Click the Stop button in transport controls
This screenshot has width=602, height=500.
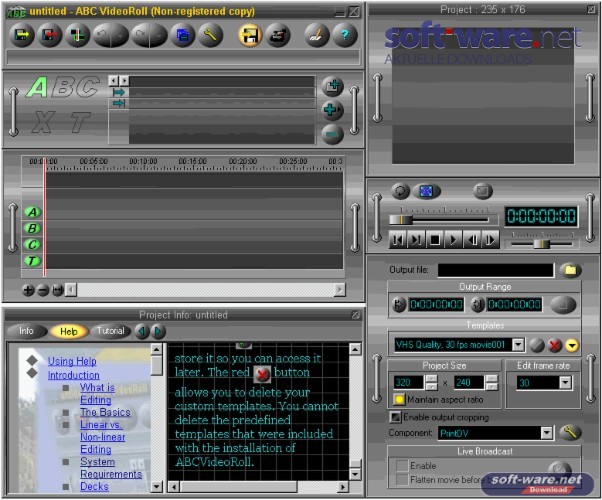(435, 240)
